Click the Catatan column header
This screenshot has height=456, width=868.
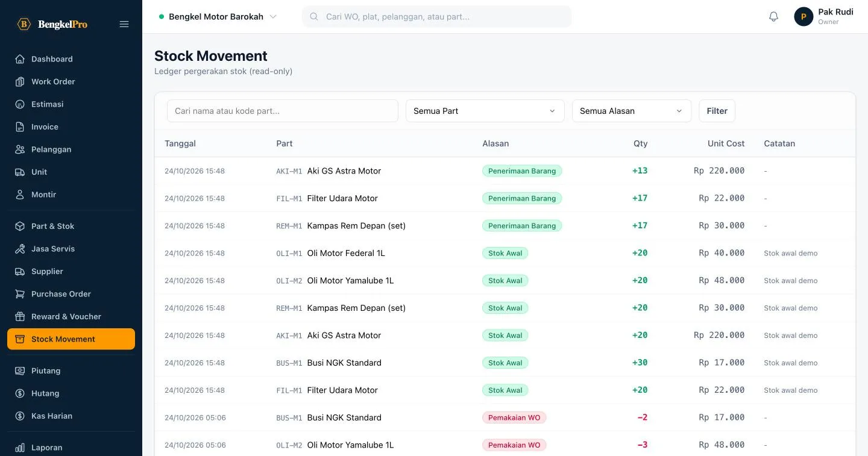779,143
